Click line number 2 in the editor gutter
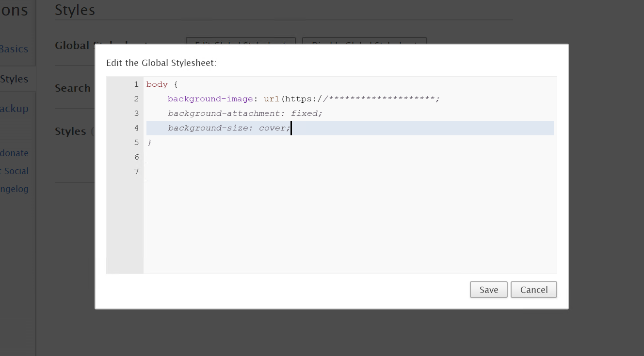 (x=136, y=98)
